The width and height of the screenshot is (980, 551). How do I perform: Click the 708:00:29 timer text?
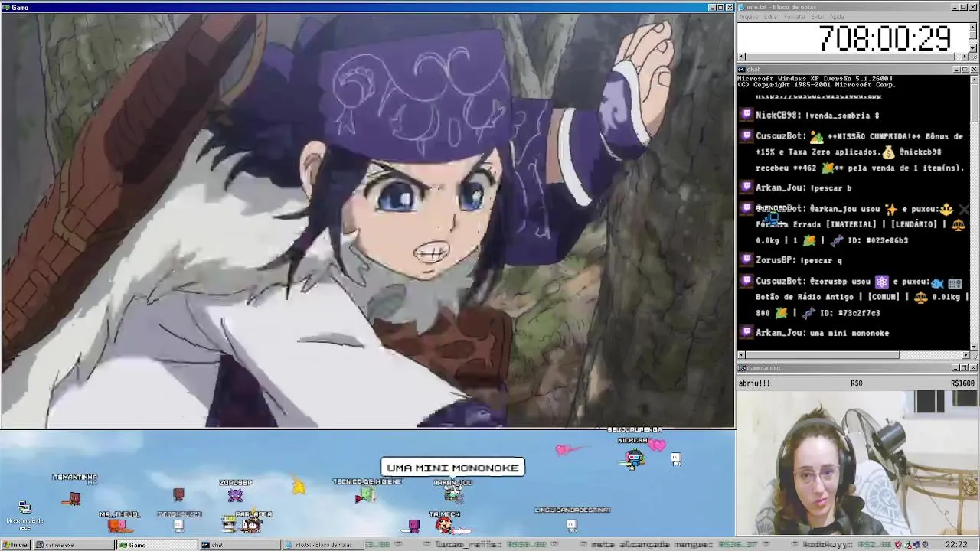885,37
